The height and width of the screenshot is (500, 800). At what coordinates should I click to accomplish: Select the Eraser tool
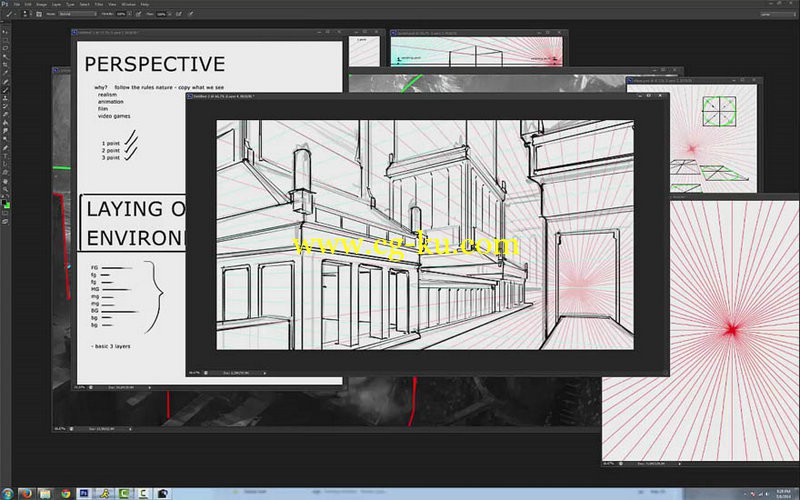5,114
